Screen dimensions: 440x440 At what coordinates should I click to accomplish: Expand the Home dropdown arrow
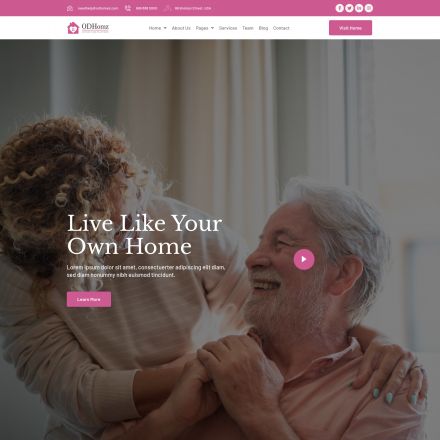pos(165,28)
